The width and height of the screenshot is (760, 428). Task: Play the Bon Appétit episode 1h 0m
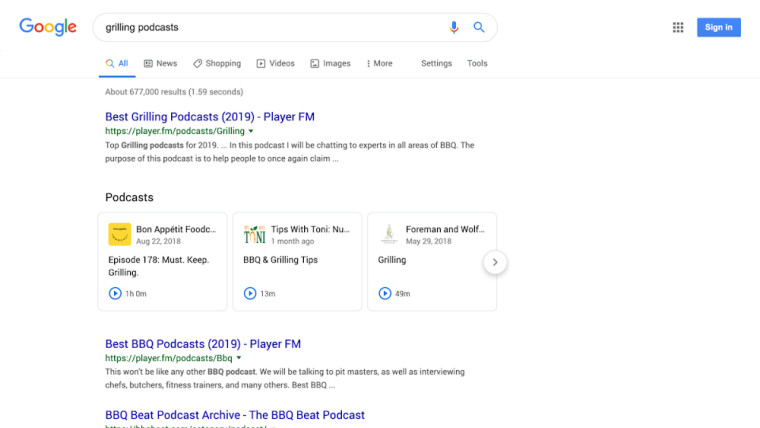115,293
